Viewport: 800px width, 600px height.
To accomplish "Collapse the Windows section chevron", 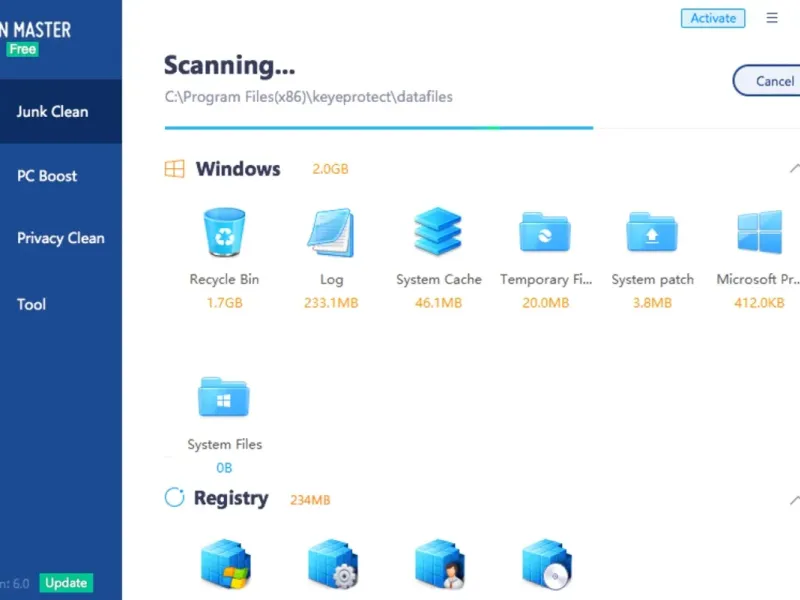I will point(794,168).
